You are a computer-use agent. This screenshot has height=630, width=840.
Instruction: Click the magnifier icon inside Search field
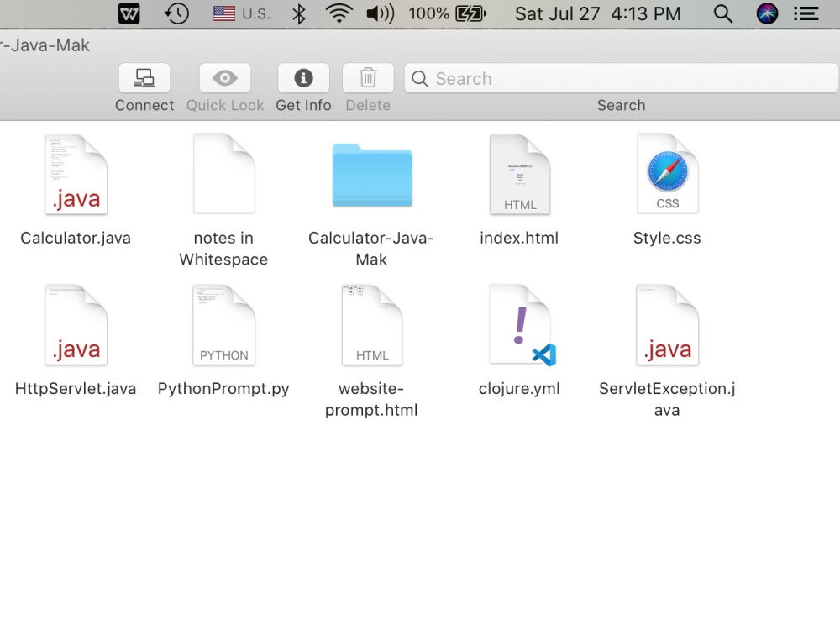(x=420, y=79)
